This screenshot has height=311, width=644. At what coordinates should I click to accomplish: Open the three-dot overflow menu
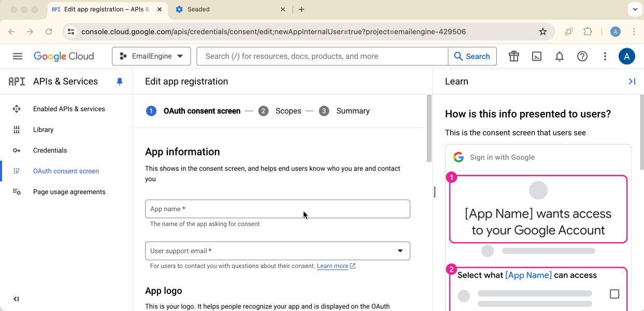tap(605, 56)
